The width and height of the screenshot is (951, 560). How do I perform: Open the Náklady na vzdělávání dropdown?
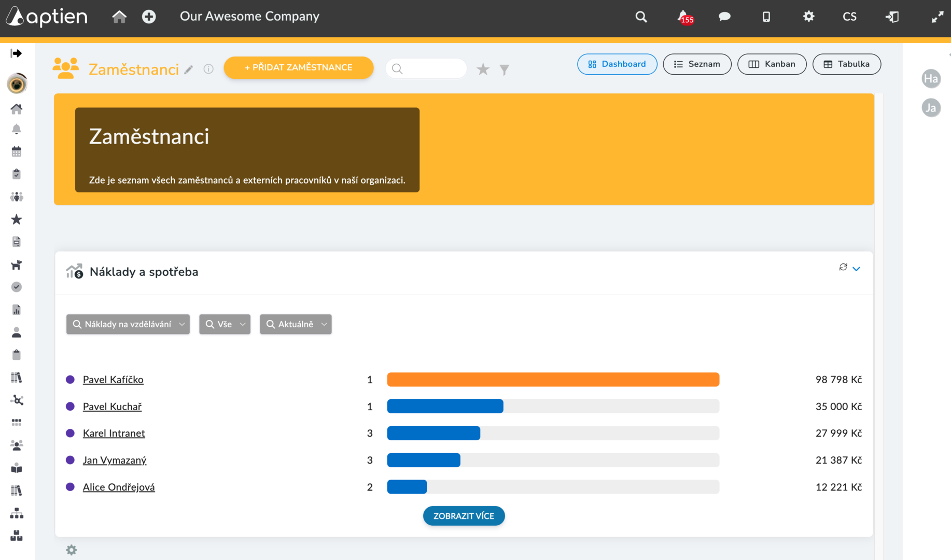coord(128,324)
